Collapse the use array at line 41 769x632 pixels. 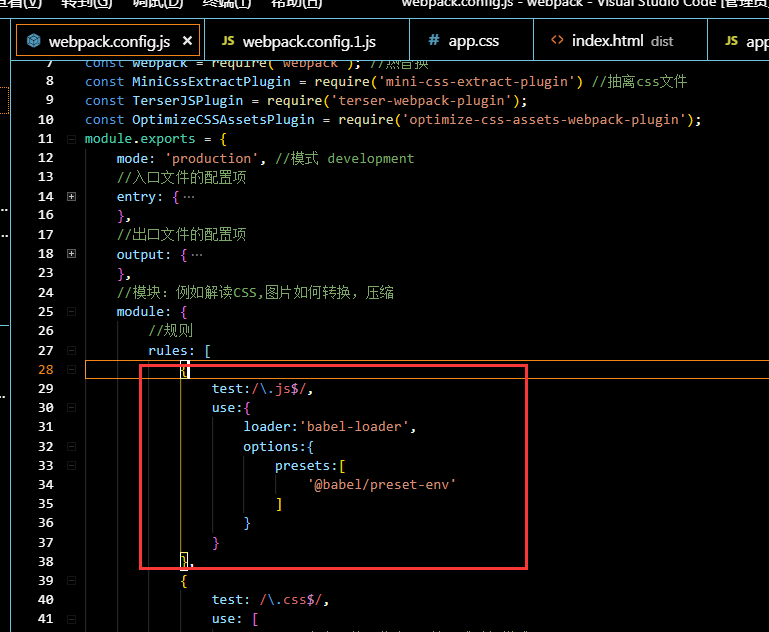[72, 619]
